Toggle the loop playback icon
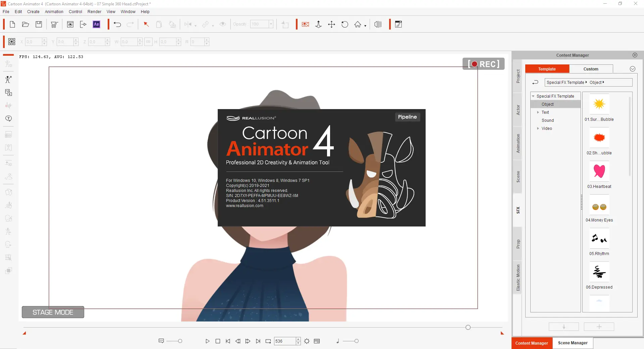The height and width of the screenshot is (349, 644). tap(268, 341)
